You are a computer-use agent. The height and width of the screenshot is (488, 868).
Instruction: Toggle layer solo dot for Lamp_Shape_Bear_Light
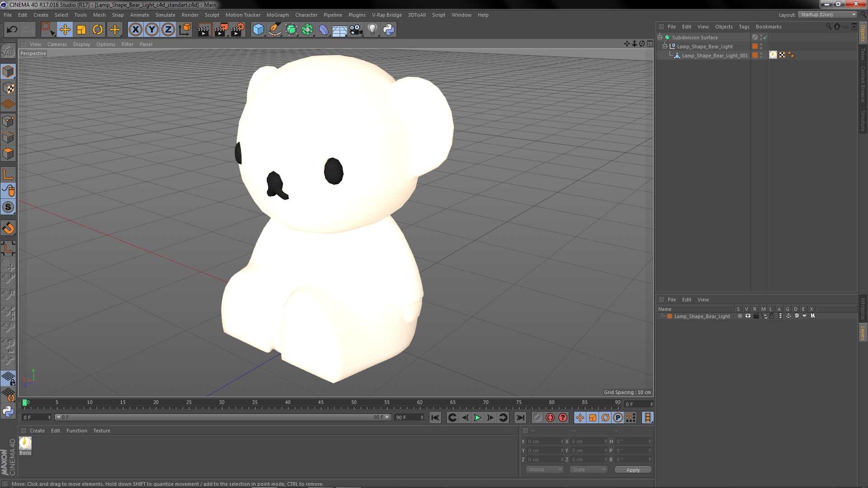click(740, 316)
